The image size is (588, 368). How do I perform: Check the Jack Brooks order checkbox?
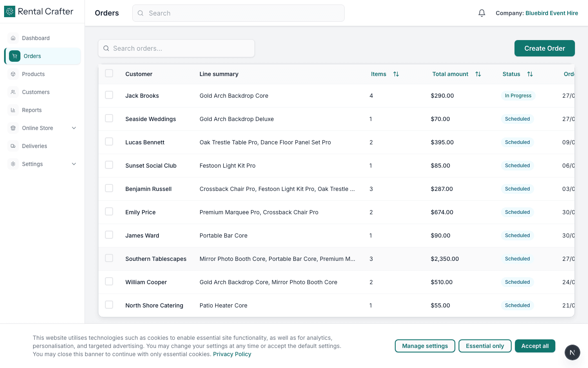(109, 95)
